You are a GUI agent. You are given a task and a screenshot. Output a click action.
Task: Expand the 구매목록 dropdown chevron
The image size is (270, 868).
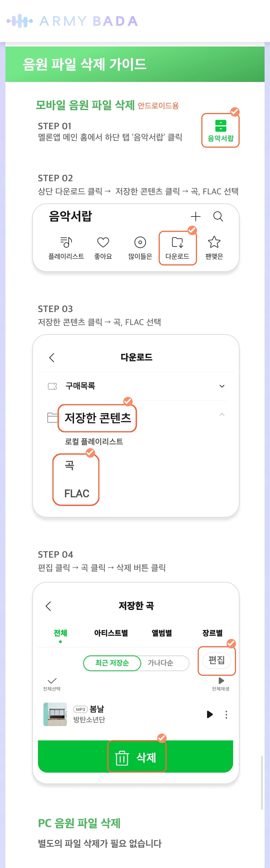(222, 386)
